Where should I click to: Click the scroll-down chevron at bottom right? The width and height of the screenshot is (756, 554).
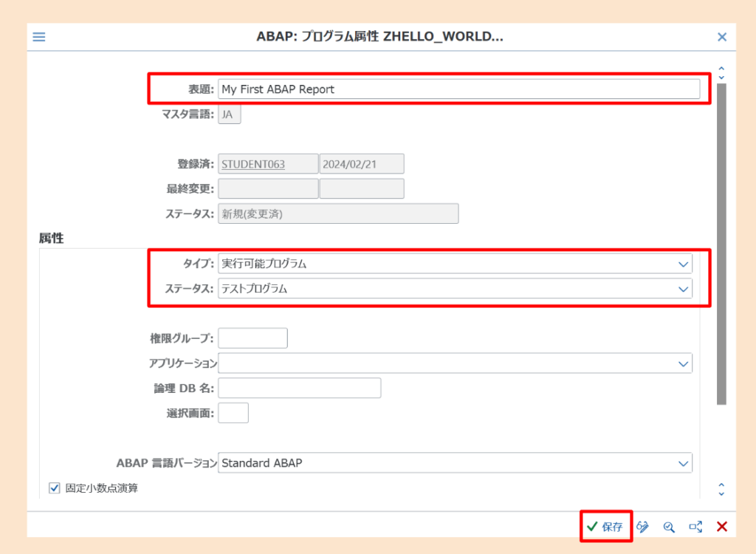(x=721, y=495)
